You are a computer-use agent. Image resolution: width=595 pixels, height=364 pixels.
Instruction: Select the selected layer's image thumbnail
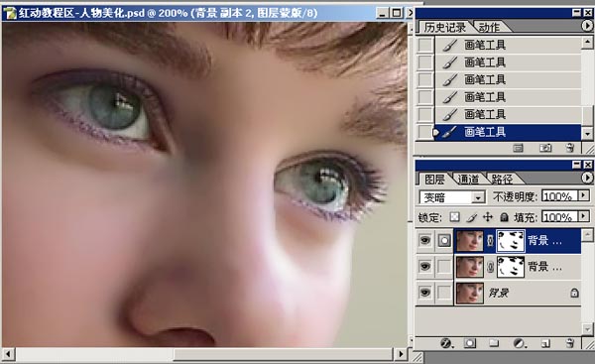pos(470,241)
